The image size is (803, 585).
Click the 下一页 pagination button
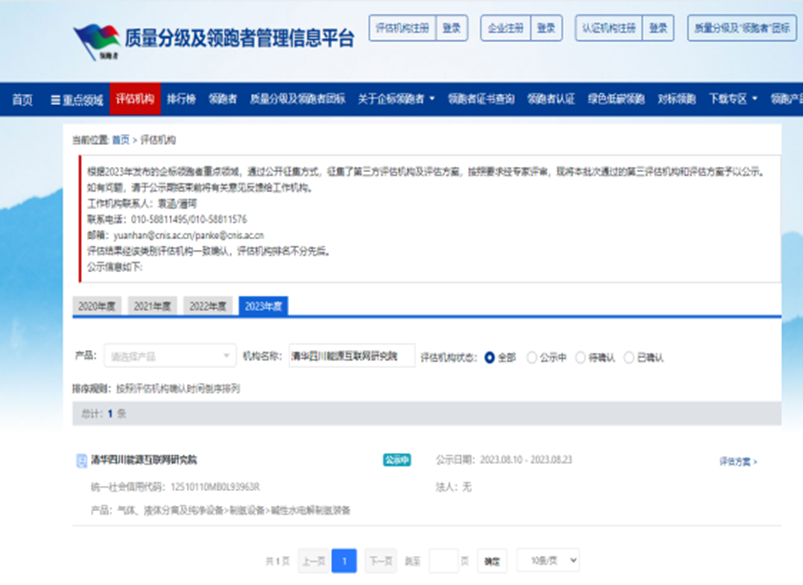[x=381, y=561]
